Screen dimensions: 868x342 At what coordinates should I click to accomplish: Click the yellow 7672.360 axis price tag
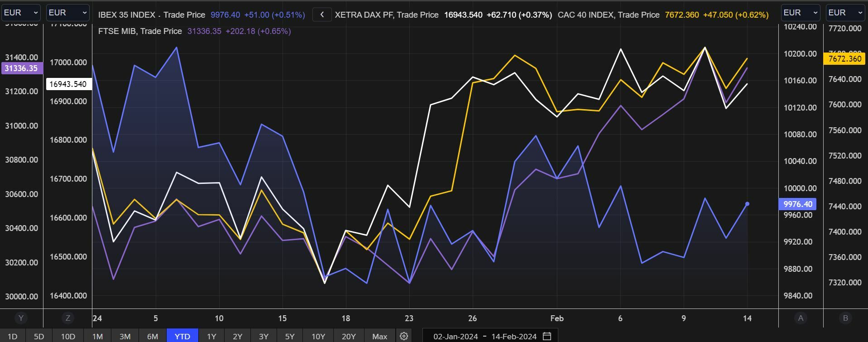click(844, 59)
